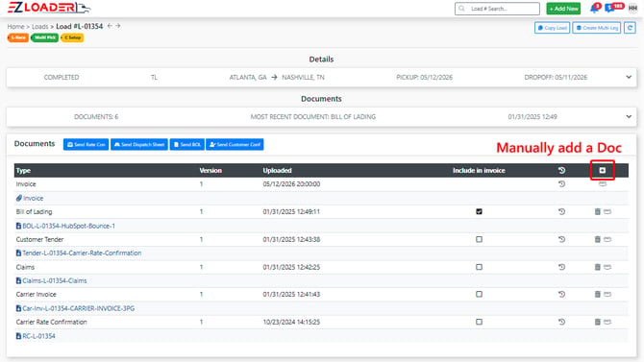Click the Create Multi Leg button
The image size is (644, 362).
(597, 28)
